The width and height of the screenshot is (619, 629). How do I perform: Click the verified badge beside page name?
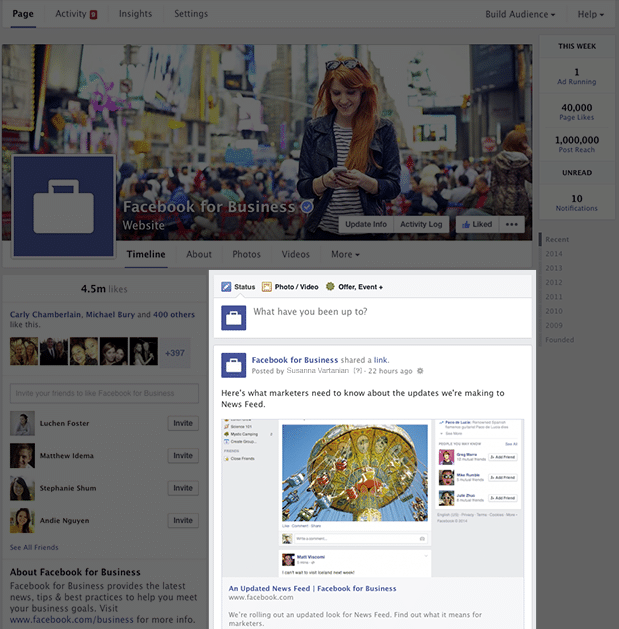coord(307,207)
